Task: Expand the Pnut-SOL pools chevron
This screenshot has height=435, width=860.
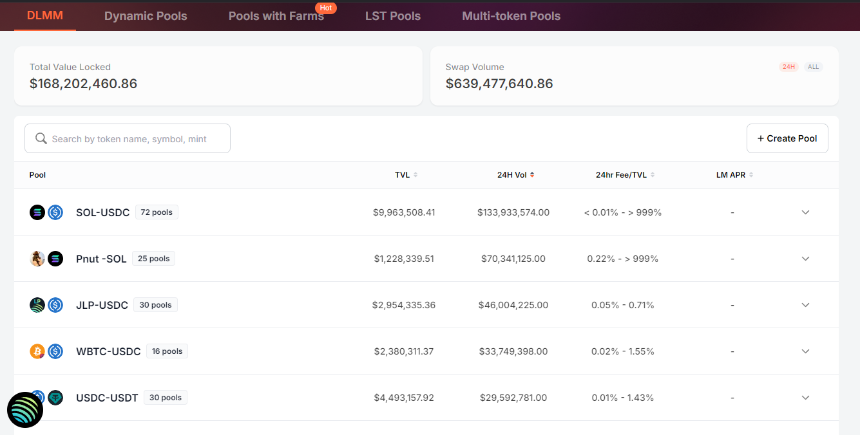Action: pos(805,258)
